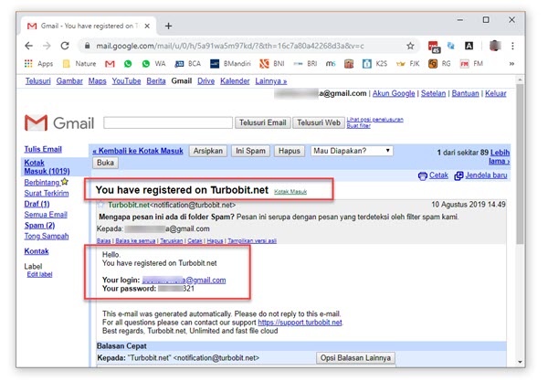Open the Chrome three-dot menu
This screenshot has height=392, width=548.
click(x=512, y=46)
